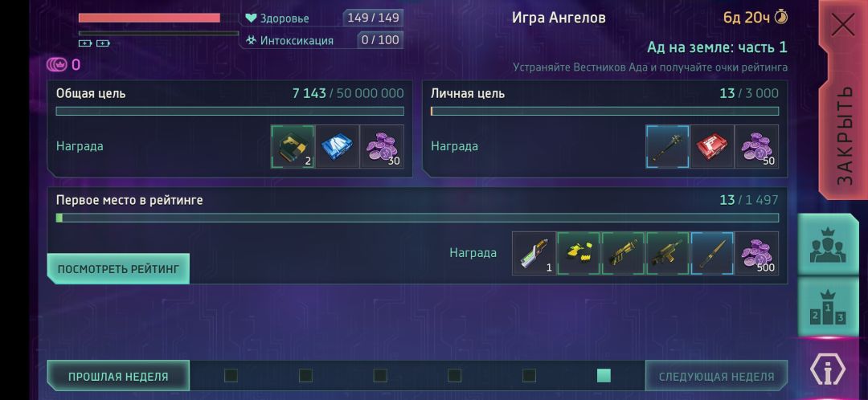Close the panel with ЗАКРЫТЬ
The width and height of the screenshot is (868, 400).
pos(843,100)
